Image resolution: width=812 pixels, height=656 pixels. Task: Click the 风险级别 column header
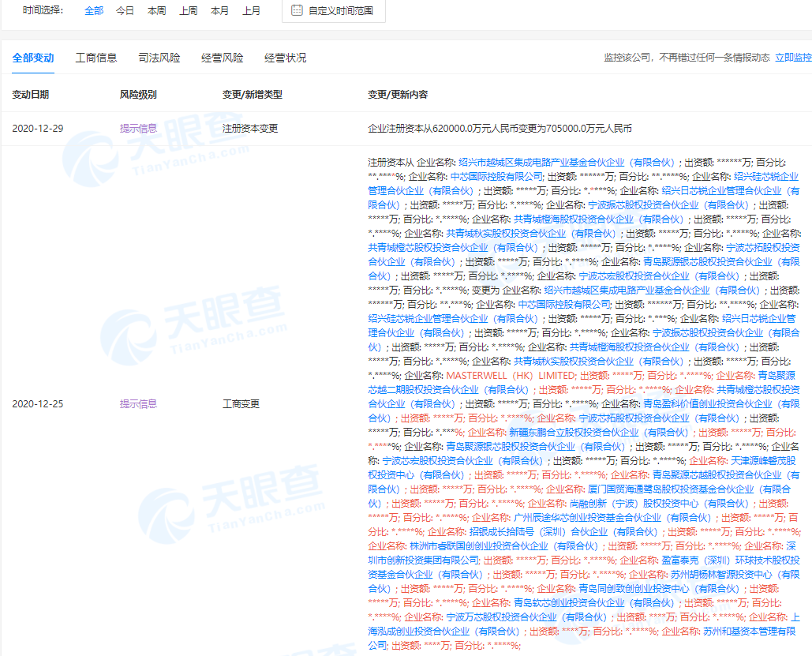click(138, 94)
